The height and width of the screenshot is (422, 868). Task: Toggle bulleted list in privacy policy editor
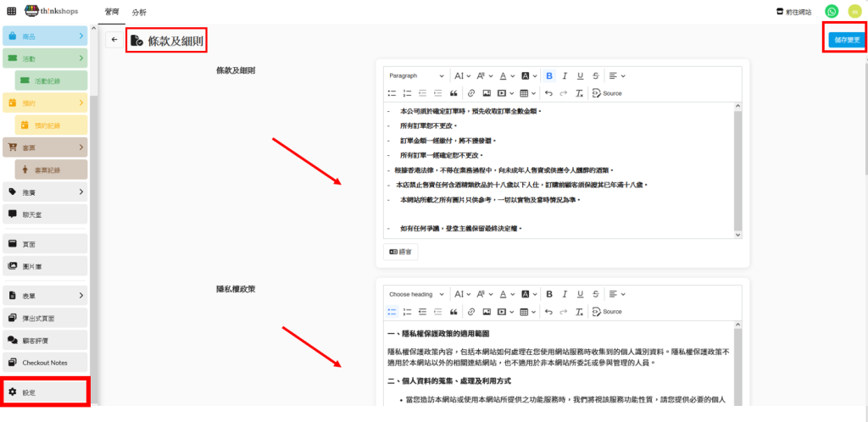tap(392, 312)
